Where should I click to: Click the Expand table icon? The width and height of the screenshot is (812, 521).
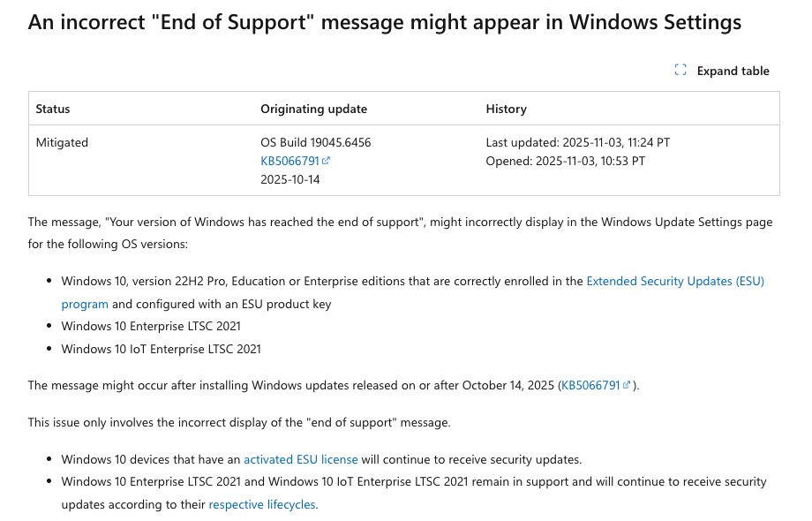pos(680,71)
